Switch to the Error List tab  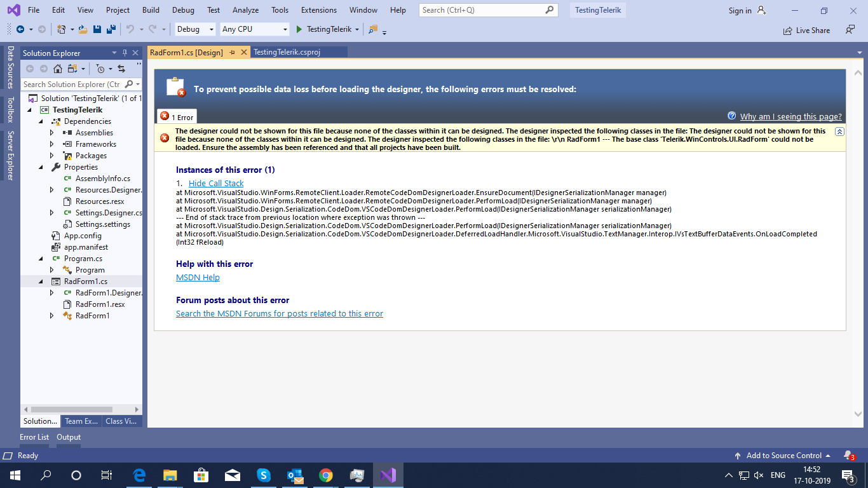(x=34, y=437)
